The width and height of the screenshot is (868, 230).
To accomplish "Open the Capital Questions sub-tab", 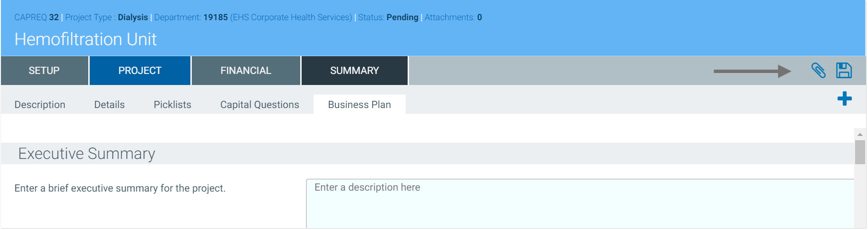I will (x=259, y=105).
